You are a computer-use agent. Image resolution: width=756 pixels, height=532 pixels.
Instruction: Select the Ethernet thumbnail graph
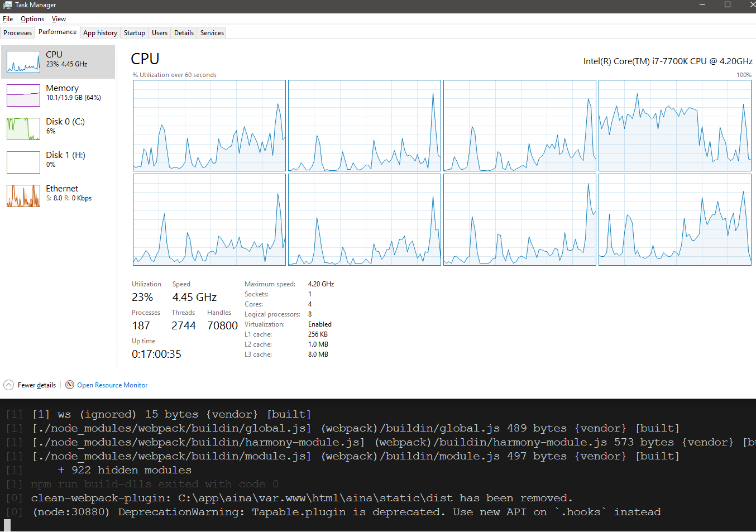click(23, 196)
